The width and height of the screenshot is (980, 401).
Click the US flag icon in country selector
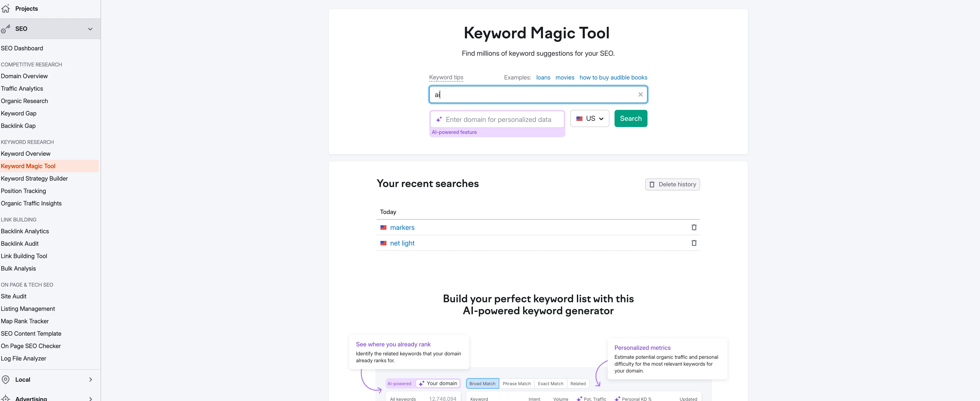[579, 119]
